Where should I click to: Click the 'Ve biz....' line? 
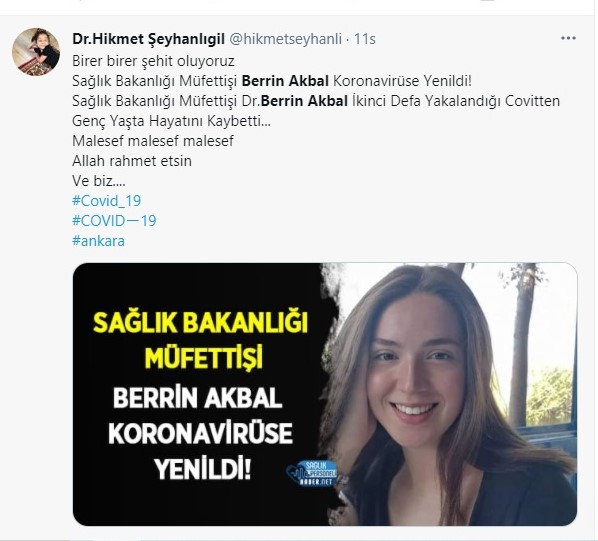coord(98,181)
